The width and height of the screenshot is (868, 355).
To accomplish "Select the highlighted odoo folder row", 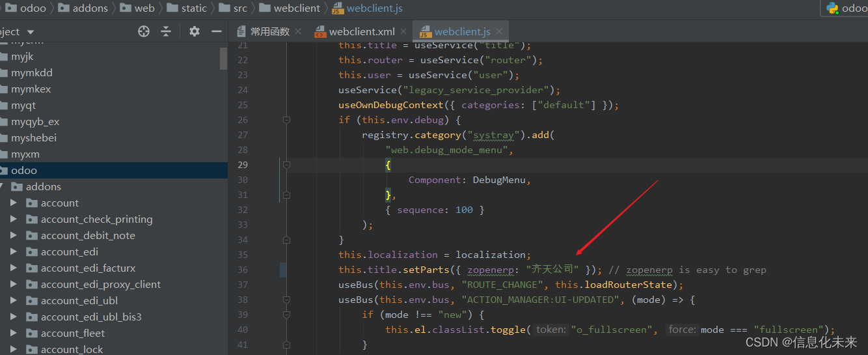I will click(114, 170).
